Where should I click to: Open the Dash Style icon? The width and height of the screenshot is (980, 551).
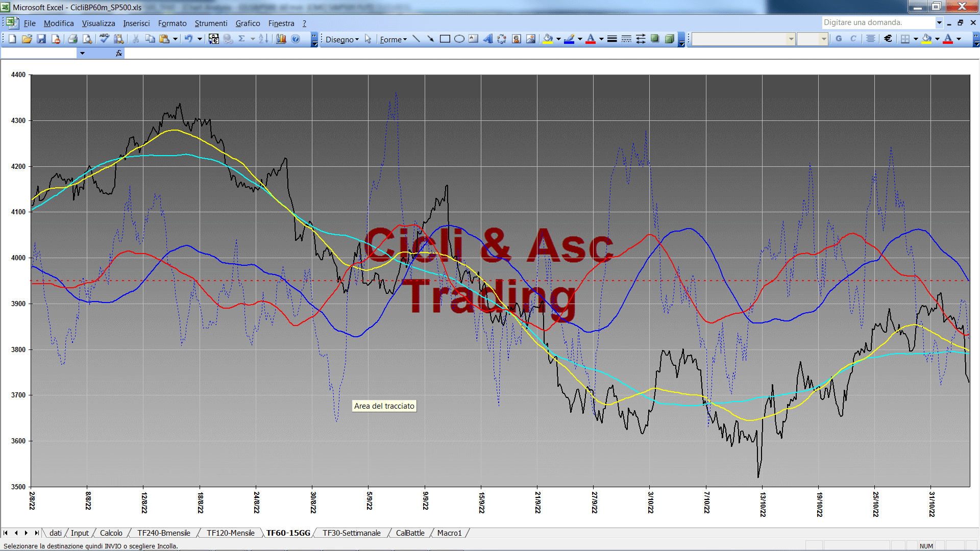click(x=626, y=39)
